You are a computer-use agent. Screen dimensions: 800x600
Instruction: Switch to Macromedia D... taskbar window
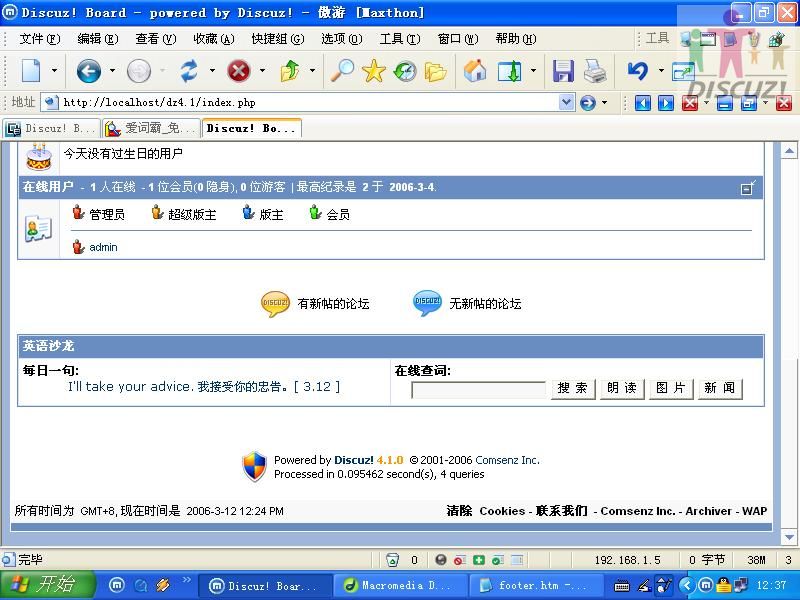[x=401, y=586]
